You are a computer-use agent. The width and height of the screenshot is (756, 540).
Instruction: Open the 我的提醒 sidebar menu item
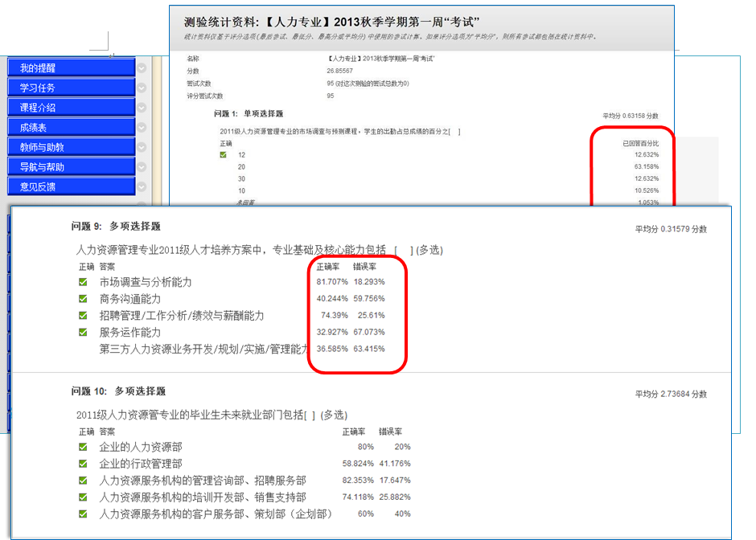click(x=71, y=68)
